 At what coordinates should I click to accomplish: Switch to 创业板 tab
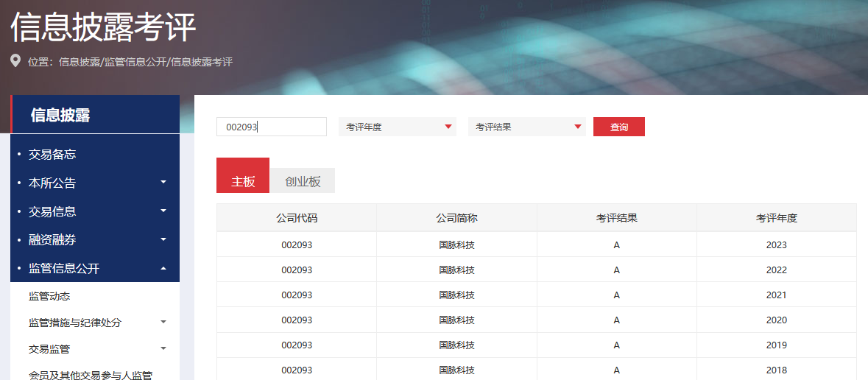[x=303, y=181]
